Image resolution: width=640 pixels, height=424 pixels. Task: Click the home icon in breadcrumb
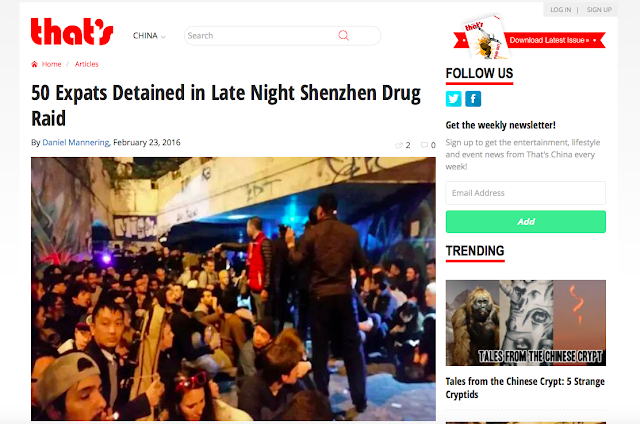[x=34, y=64]
